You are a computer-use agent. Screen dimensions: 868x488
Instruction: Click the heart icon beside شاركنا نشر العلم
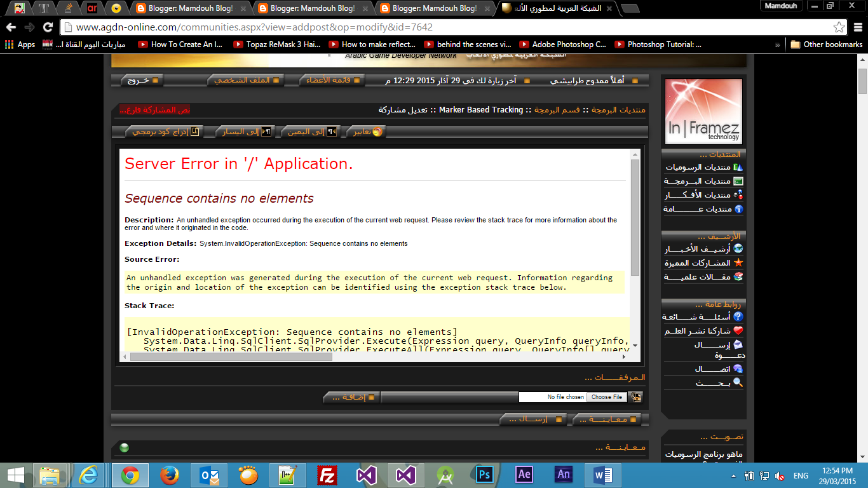pos(738,330)
